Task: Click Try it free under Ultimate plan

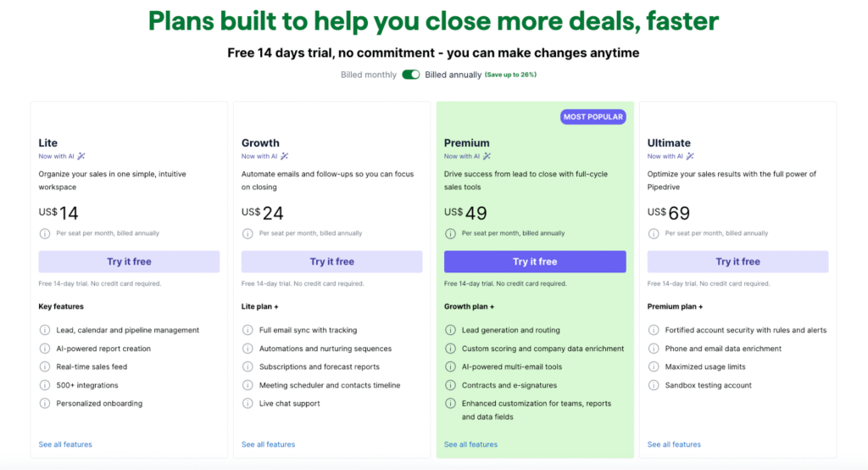Action: [737, 261]
